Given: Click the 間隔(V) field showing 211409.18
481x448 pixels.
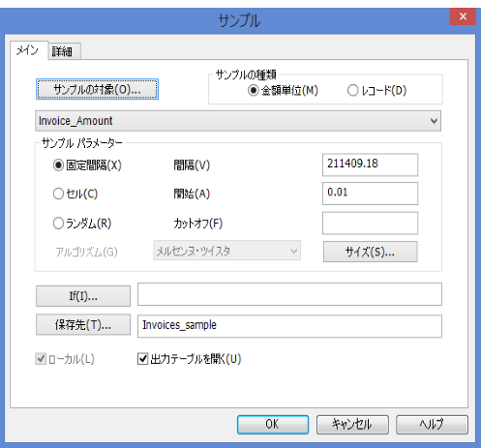Looking at the screenshot, I should pyautogui.click(x=370, y=164).
